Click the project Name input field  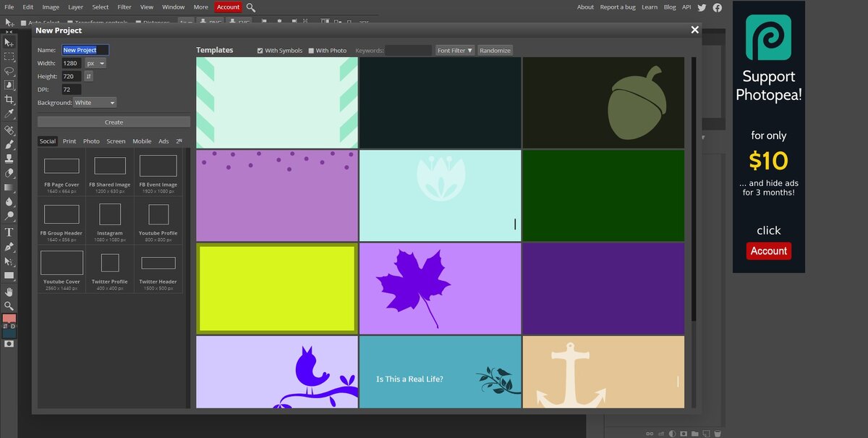point(85,50)
